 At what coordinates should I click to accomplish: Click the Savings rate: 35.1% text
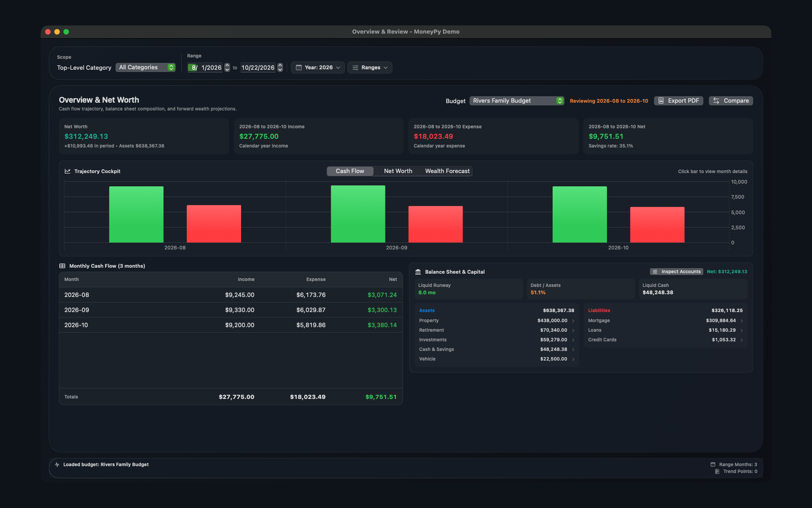[x=611, y=146]
